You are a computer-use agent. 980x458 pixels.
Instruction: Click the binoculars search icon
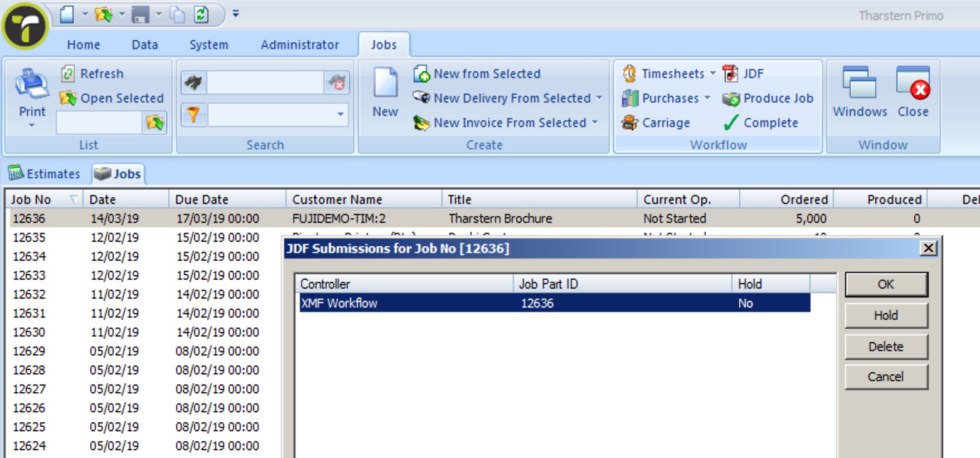193,83
